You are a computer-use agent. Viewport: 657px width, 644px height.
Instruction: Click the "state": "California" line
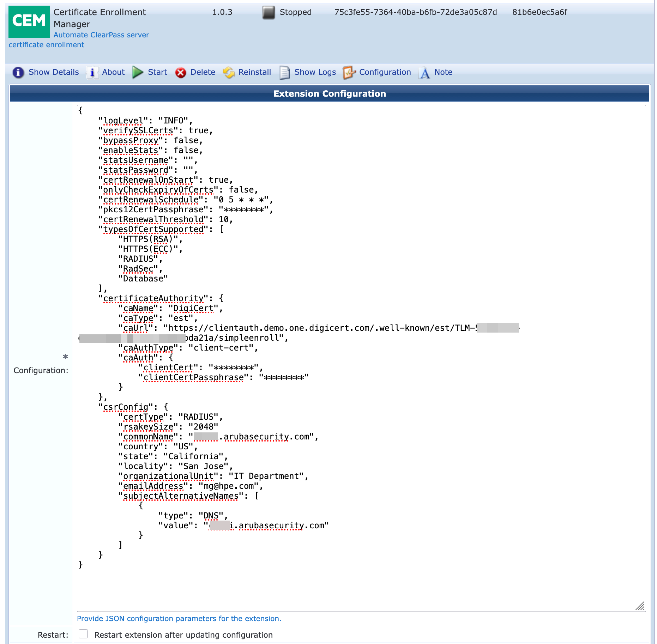[x=173, y=456]
